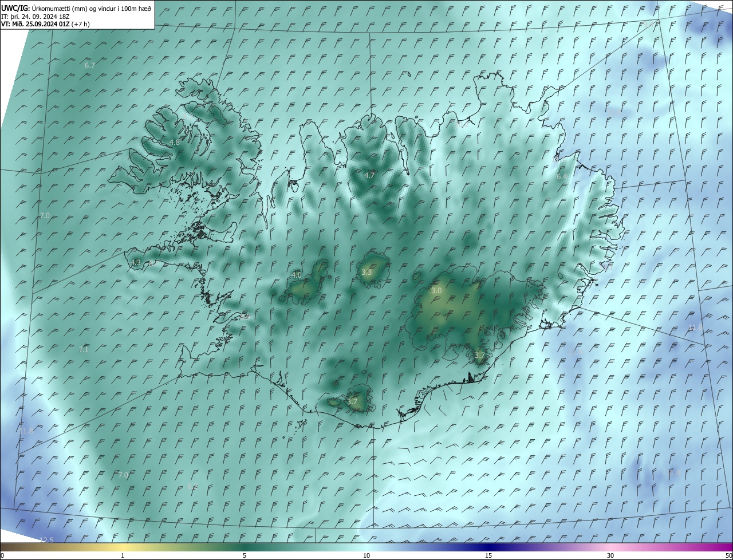Click the "10" tick label on colour scale
Viewport: 733px width, 560px height.
(x=366, y=556)
